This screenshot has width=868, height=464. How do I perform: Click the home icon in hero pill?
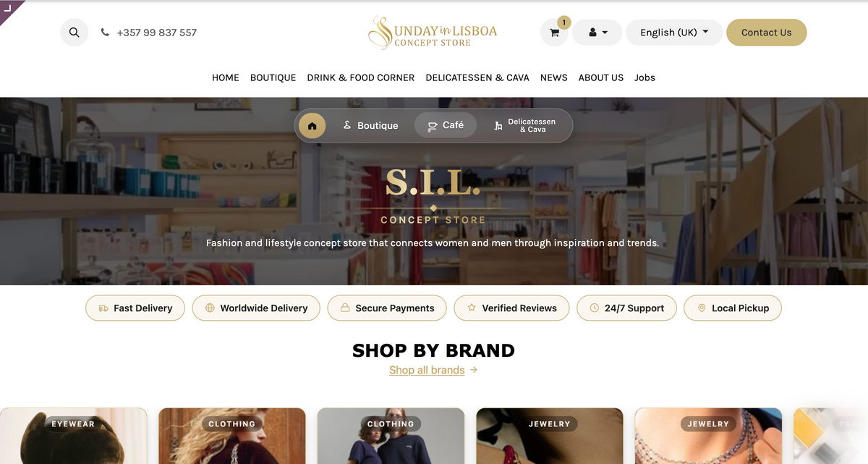[x=312, y=125]
